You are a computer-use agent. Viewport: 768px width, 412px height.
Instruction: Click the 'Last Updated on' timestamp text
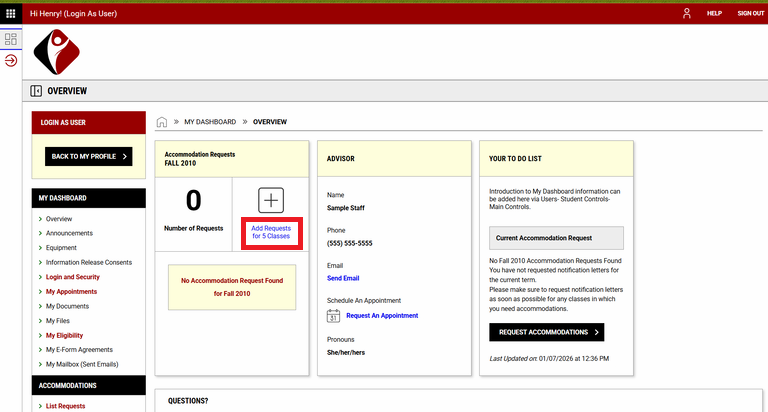[x=549, y=359]
